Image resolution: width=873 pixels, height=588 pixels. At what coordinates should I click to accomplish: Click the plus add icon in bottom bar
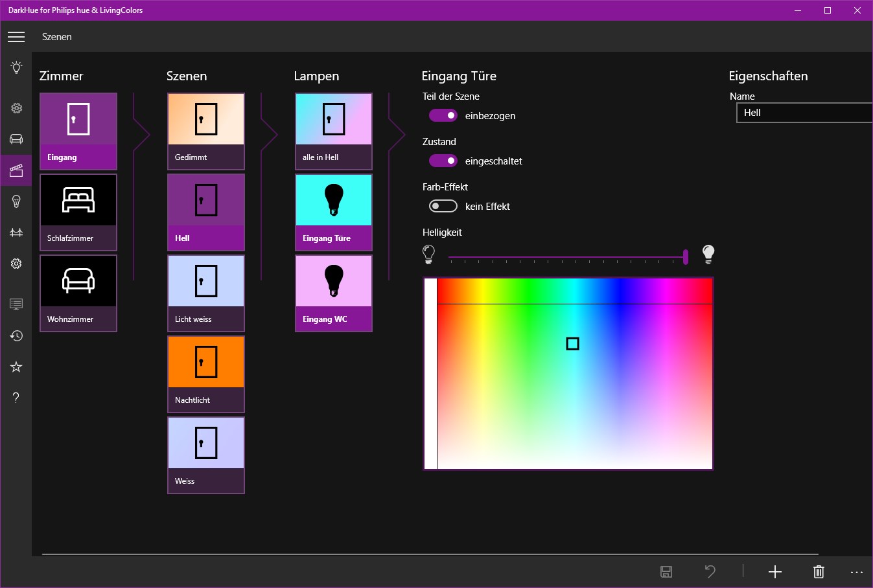coord(775,572)
